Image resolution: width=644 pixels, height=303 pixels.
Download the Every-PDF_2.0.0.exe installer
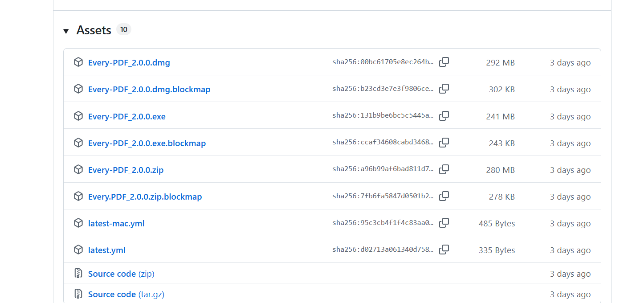click(x=127, y=117)
